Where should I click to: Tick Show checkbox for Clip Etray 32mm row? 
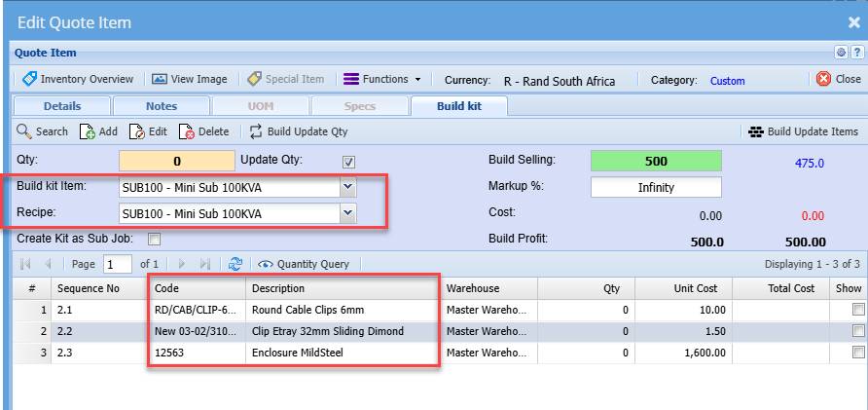pos(858,331)
